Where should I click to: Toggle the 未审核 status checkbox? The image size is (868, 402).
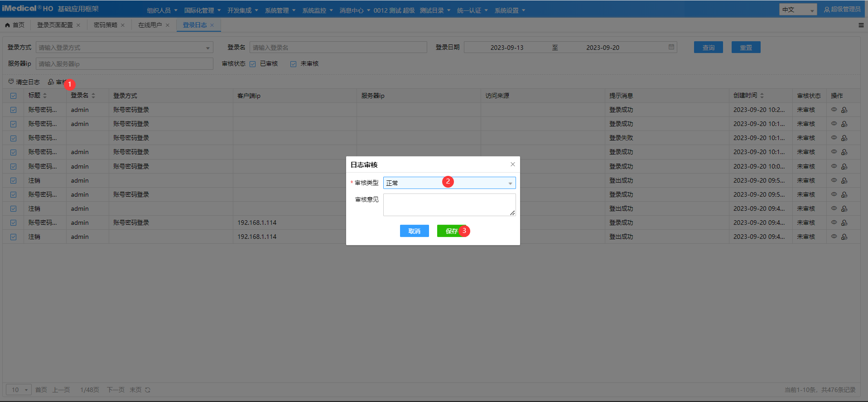point(294,64)
